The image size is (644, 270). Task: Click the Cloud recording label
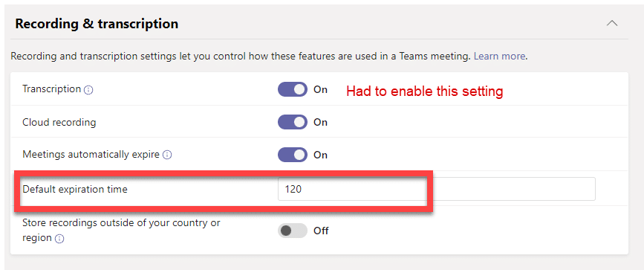(x=59, y=122)
